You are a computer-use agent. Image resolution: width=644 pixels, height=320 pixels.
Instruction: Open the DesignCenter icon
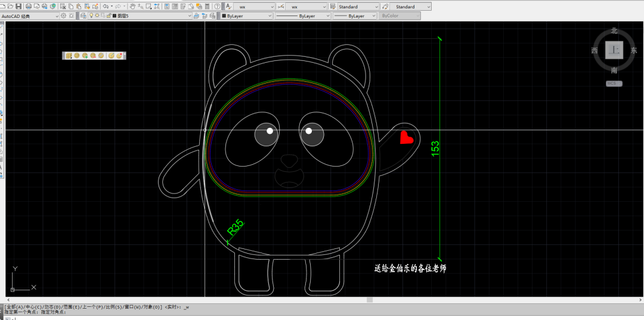(x=175, y=6)
